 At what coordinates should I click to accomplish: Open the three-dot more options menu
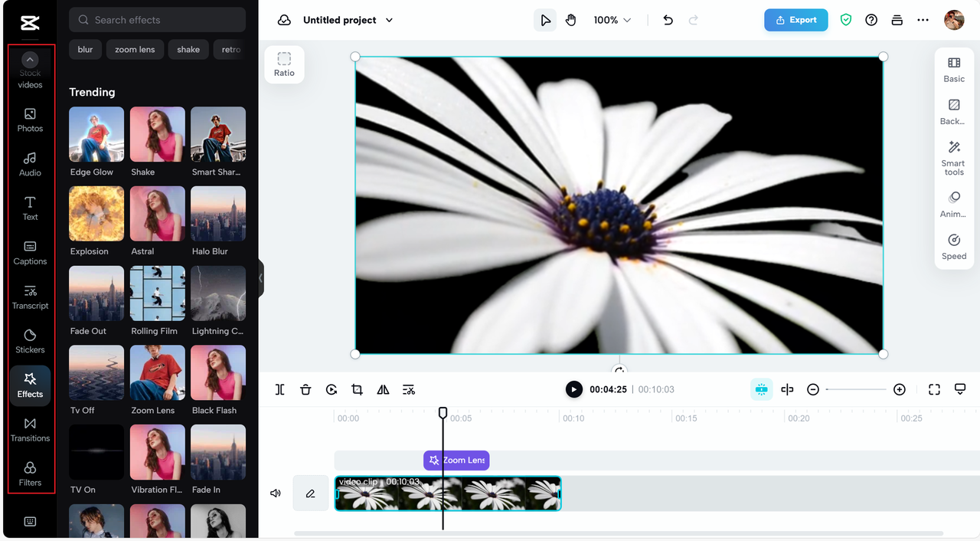923,20
